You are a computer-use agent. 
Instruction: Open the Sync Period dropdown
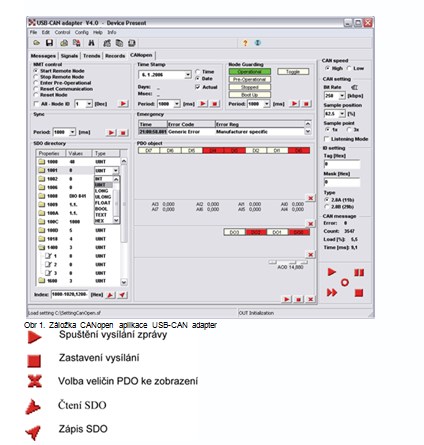pyautogui.click(x=72, y=132)
